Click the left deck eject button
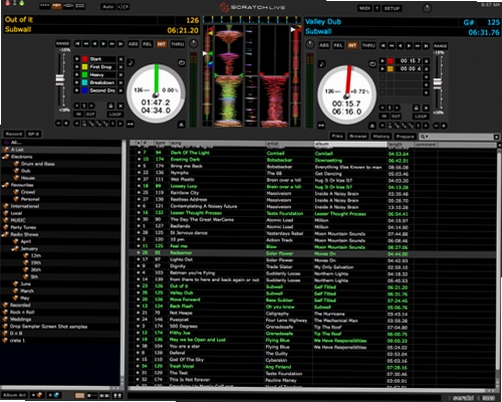Viewport: 502px width, 402px height. point(181,124)
